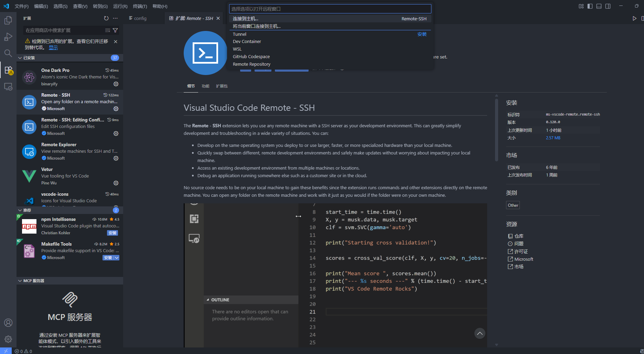Select WSL from the remote window options
The height and width of the screenshot is (354, 644).
pos(237,49)
